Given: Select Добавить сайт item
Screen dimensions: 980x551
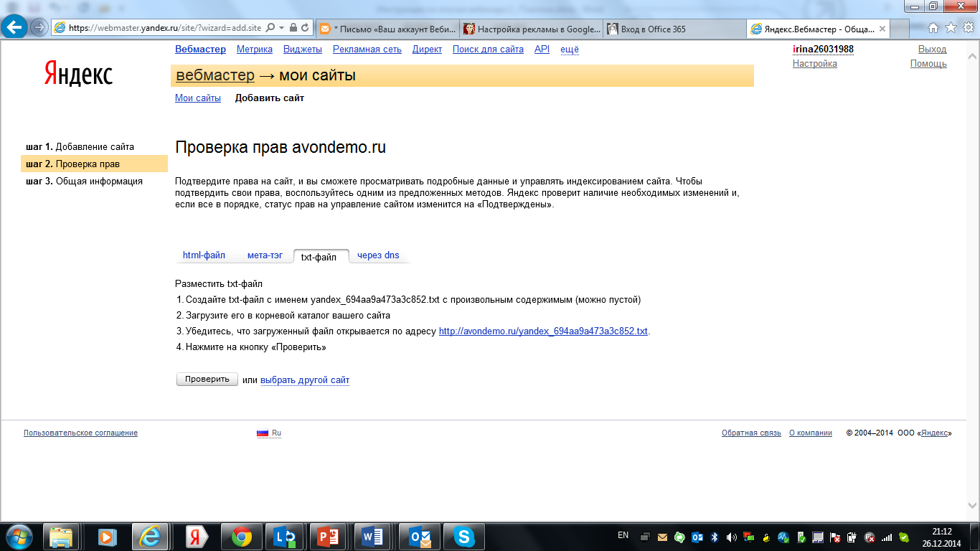Looking at the screenshot, I should tap(270, 98).
